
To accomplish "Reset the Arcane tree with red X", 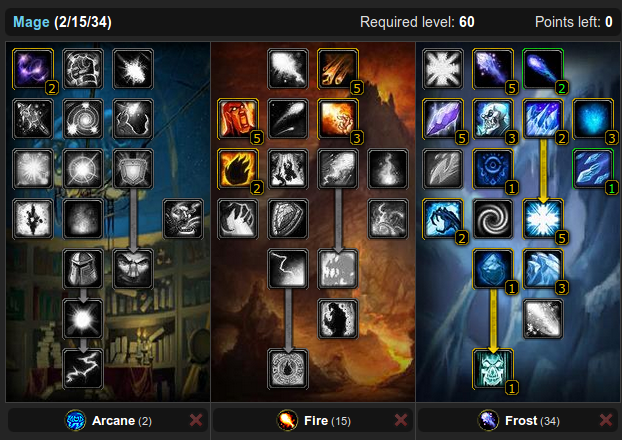I will (x=196, y=420).
